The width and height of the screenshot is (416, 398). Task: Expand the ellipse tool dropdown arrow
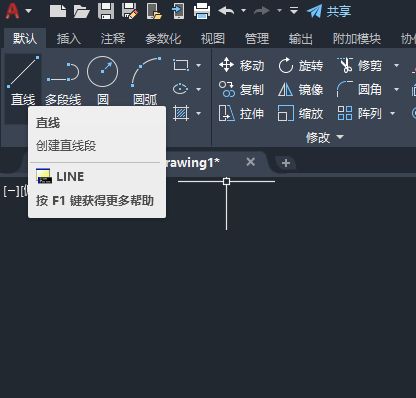(x=198, y=89)
